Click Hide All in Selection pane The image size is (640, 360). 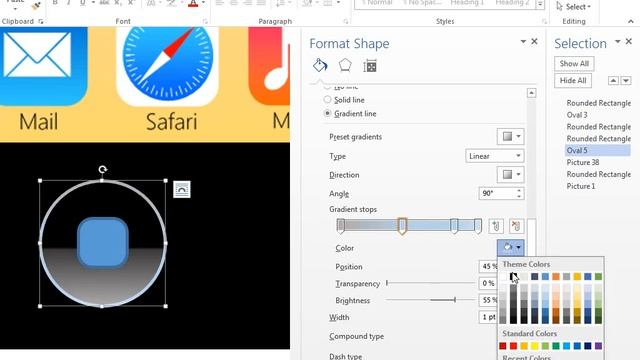(573, 80)
